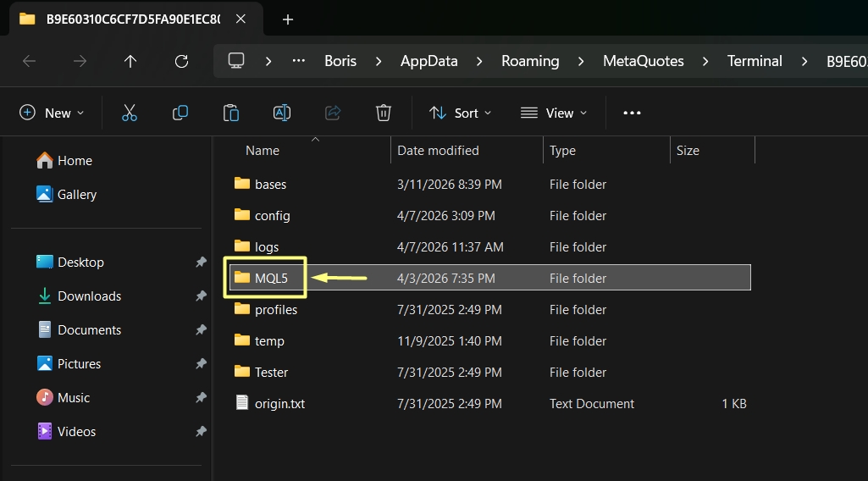Open the New item dropdown
The height and width of the screenshot is (481, 868).
tap(53, 113)
